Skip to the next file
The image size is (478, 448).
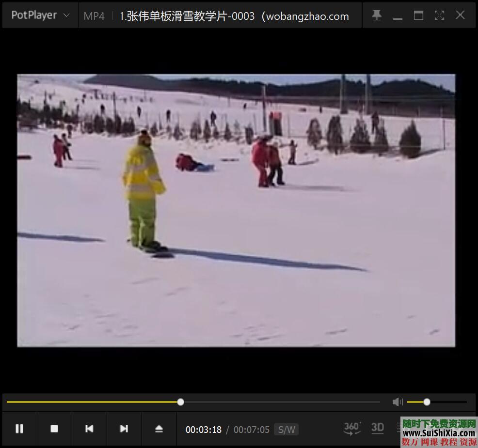click(124, 429)
